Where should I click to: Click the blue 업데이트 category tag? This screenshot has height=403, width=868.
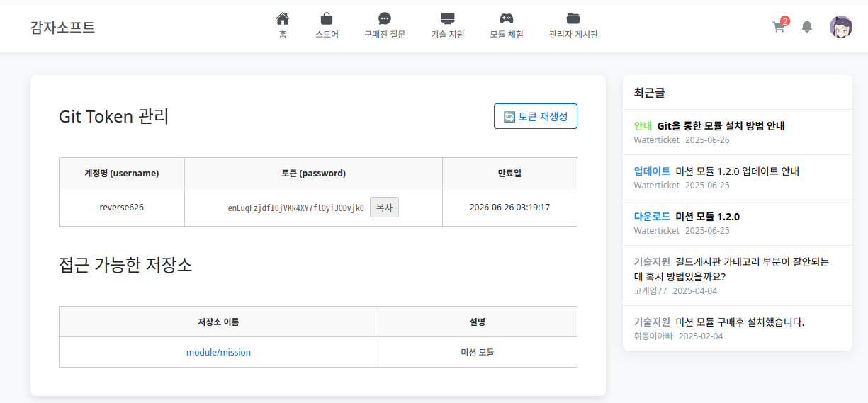[x=652, y=171]
